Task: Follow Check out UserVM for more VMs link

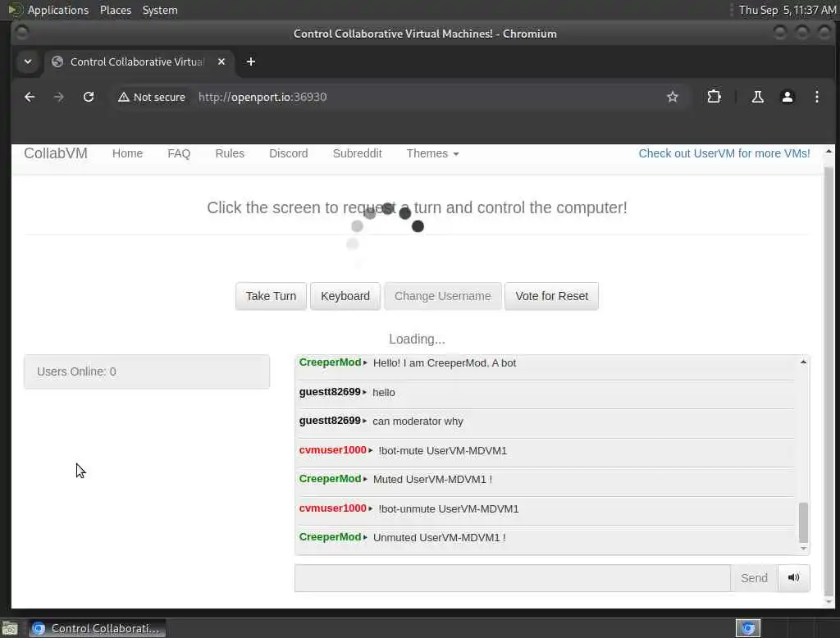Action: [x=724, y=153]
